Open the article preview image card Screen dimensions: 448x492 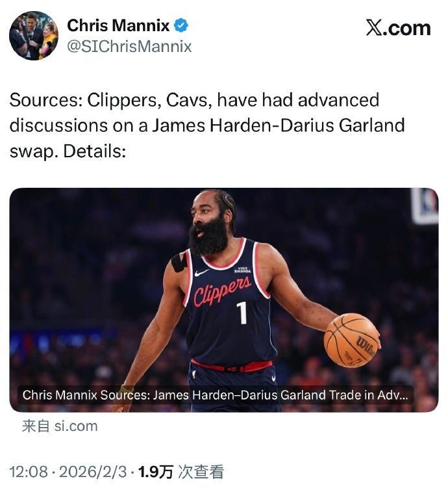click(x=224, y=300)
